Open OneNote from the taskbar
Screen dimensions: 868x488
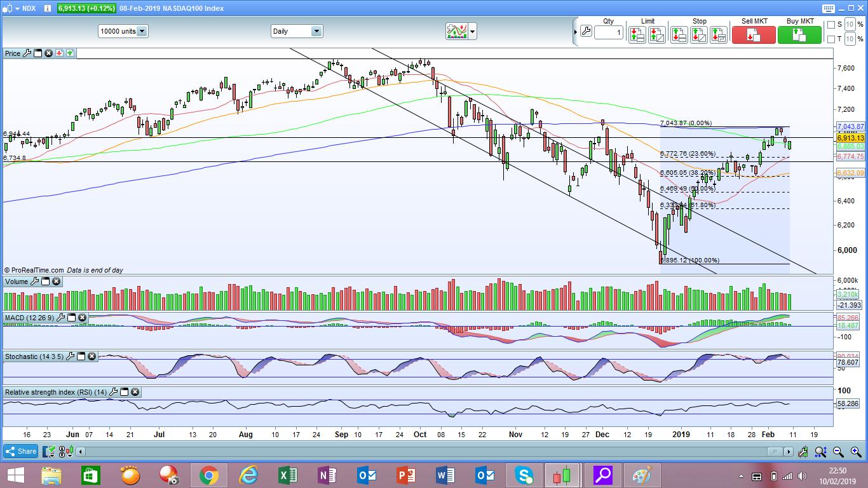click(327, 475)
